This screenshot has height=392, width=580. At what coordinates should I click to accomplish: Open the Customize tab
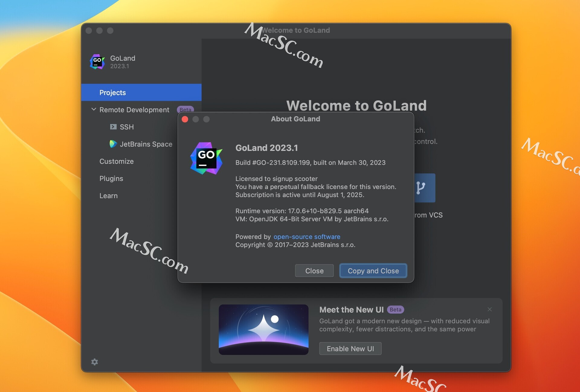(x=116, y=161)
